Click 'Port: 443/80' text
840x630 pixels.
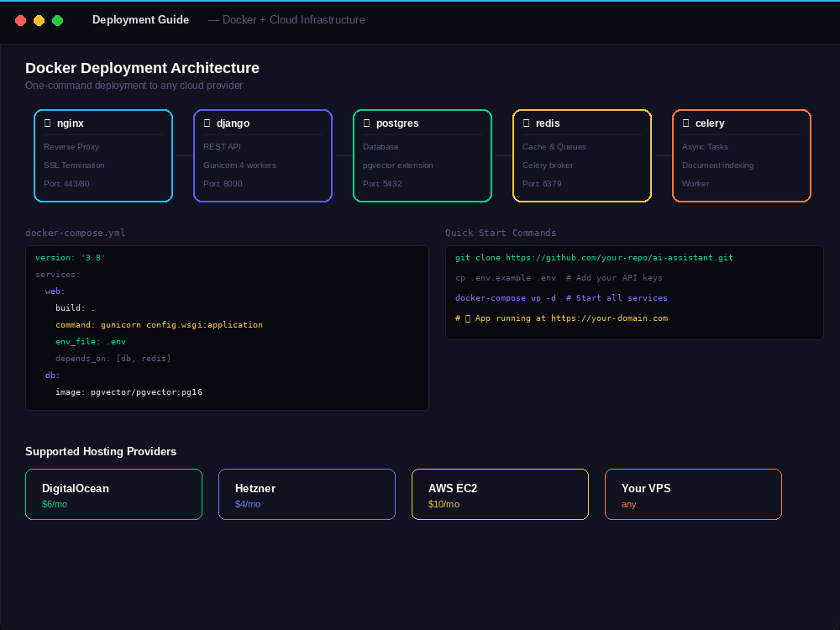coord(66,184)
